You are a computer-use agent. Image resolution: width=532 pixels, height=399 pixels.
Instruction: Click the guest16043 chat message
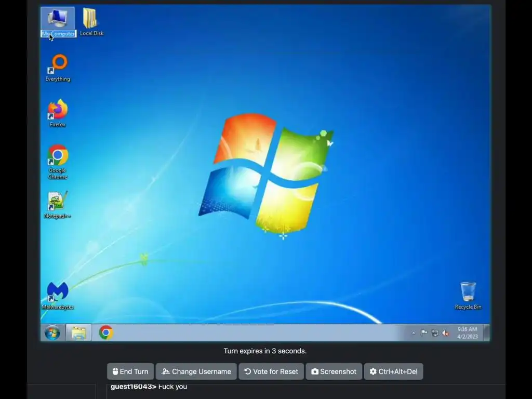pyautogui.click(x=149, y=387)
